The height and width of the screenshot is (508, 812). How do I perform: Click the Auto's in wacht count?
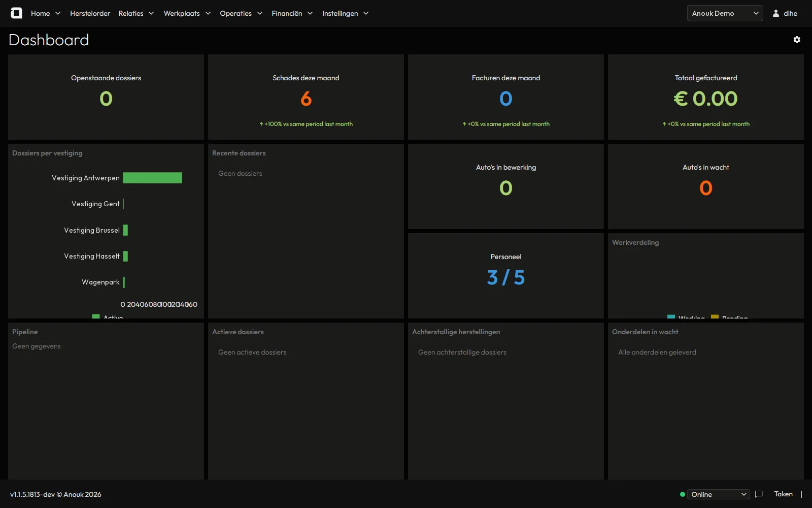click(x=706, y=188)
